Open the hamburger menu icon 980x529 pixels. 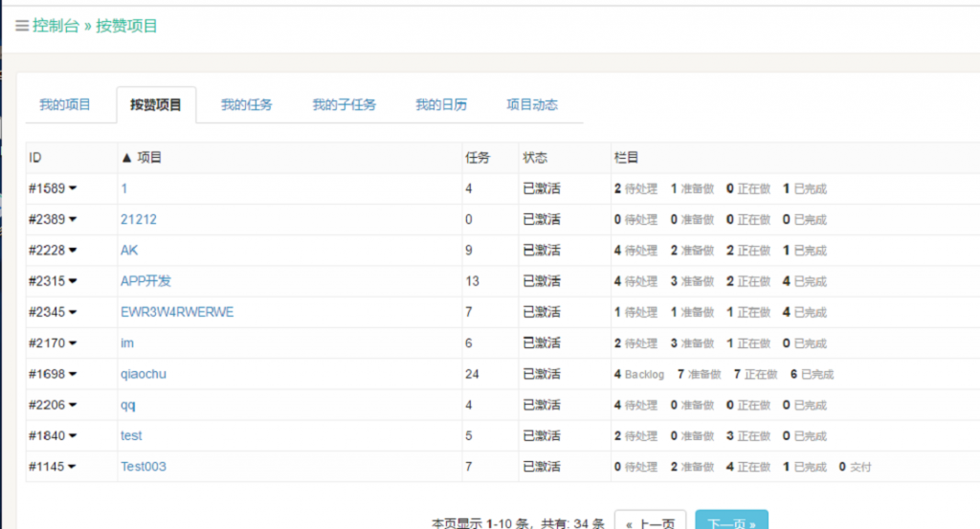[22, 26]
